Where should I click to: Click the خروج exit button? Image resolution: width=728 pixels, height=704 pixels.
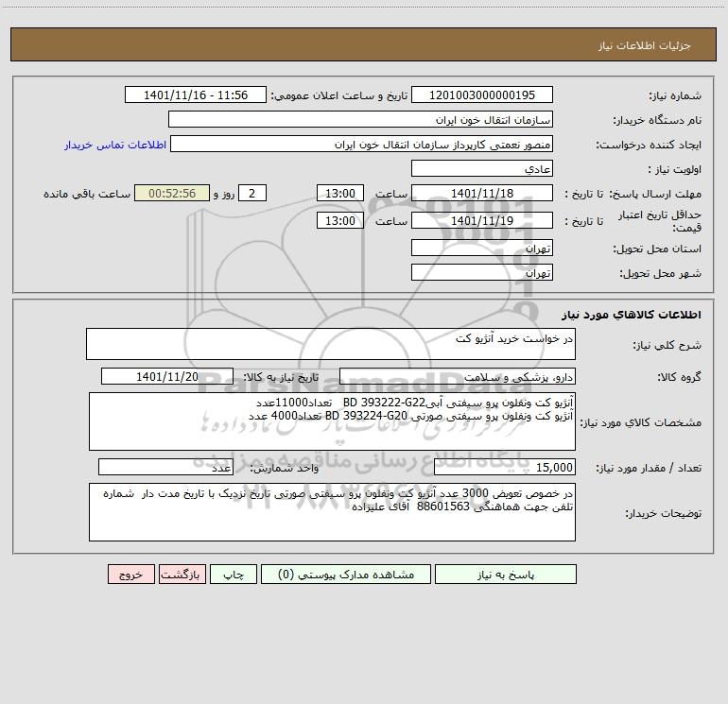coord(130,574)
